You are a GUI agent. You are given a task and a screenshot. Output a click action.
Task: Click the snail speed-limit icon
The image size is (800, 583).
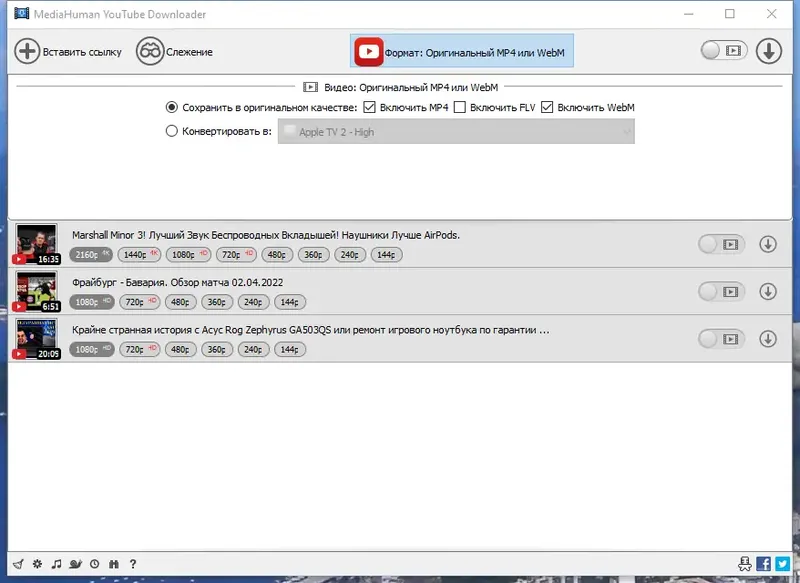(x=76, y=564)
